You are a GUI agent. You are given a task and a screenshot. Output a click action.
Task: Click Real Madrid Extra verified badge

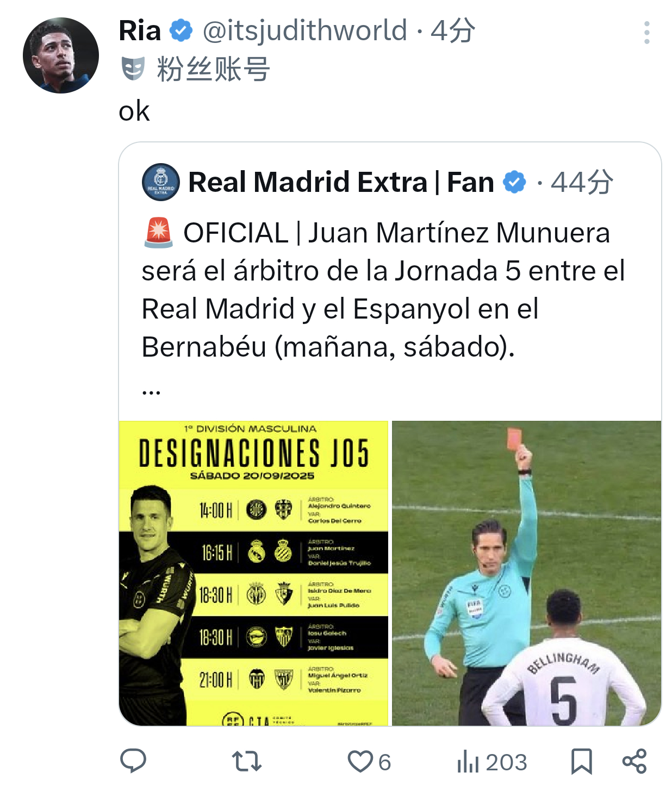[x=514, y=182]
